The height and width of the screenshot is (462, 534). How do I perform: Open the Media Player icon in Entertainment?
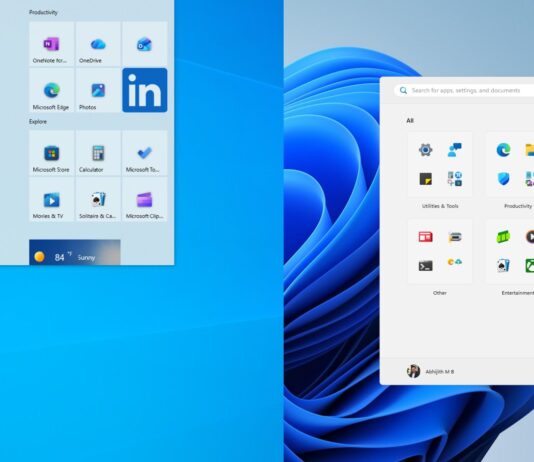530,237
